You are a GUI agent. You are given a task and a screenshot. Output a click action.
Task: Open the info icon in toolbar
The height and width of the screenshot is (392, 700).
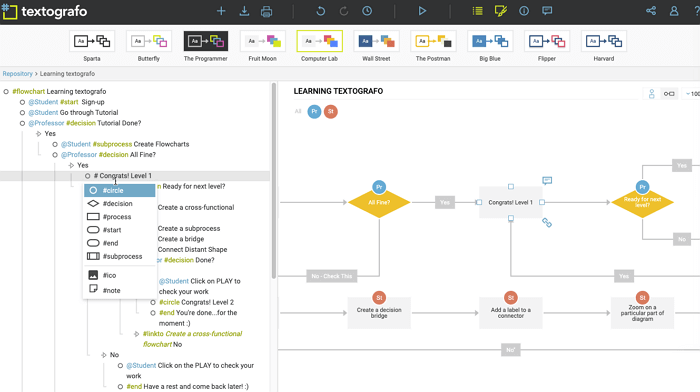[x=524, y=11]
